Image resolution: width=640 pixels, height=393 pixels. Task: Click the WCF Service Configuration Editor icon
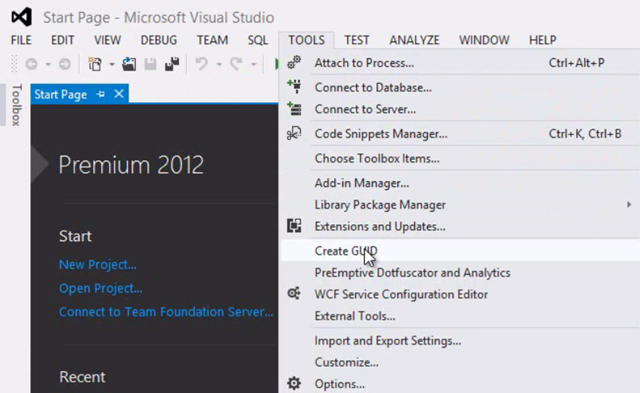(x=294, y=293)
